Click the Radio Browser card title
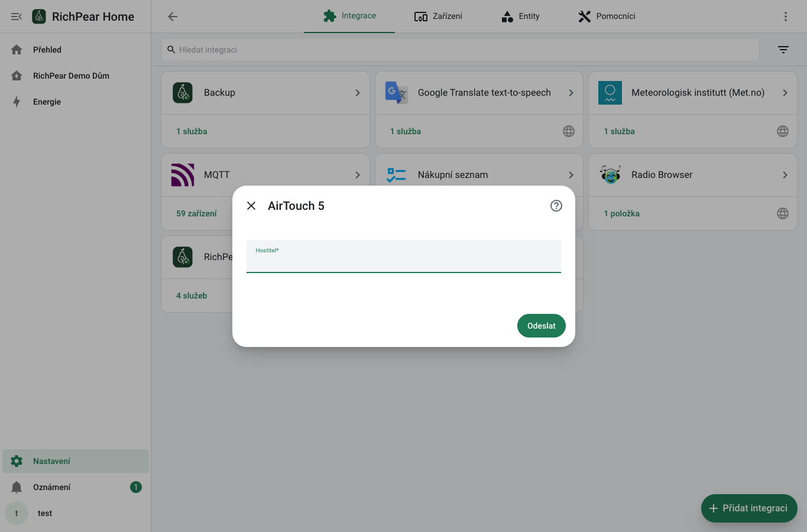The image size is (807, 532). [x=662, y=175]
